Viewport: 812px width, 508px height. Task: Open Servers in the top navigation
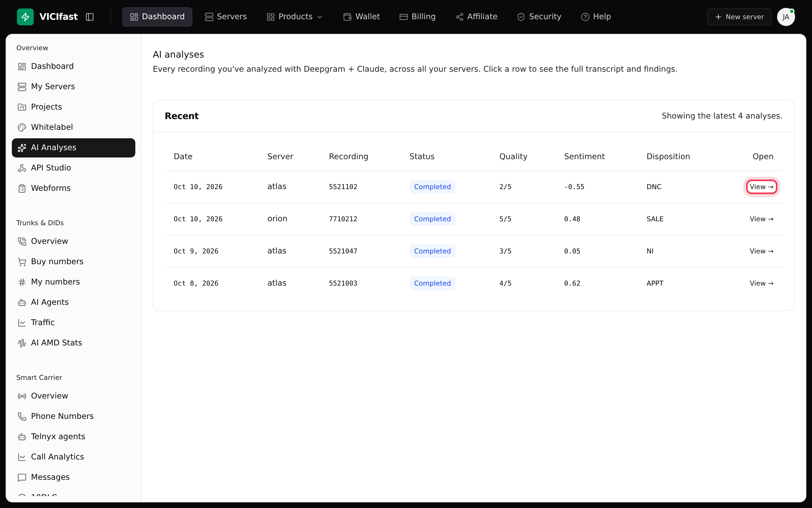point(226,17)
